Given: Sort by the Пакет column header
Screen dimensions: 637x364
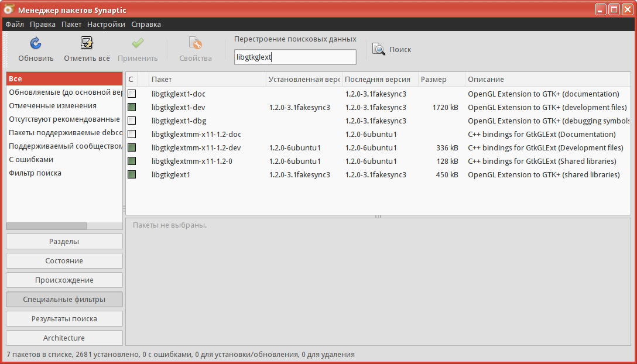Looking at the screenshot, I should tap(208, 80).
